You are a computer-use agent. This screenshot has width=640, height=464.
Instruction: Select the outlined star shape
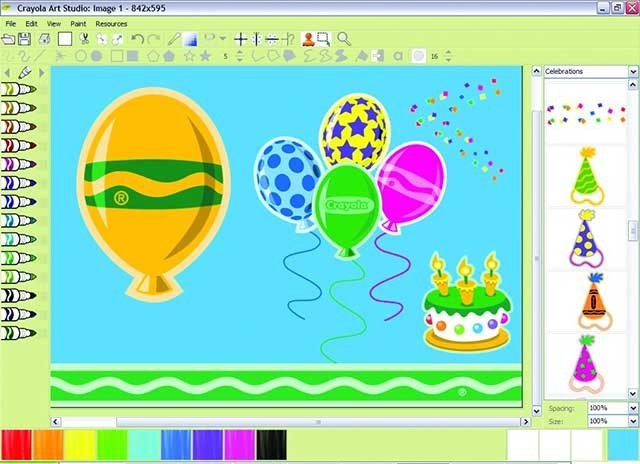pyautogui.click(x=189, y=56)
